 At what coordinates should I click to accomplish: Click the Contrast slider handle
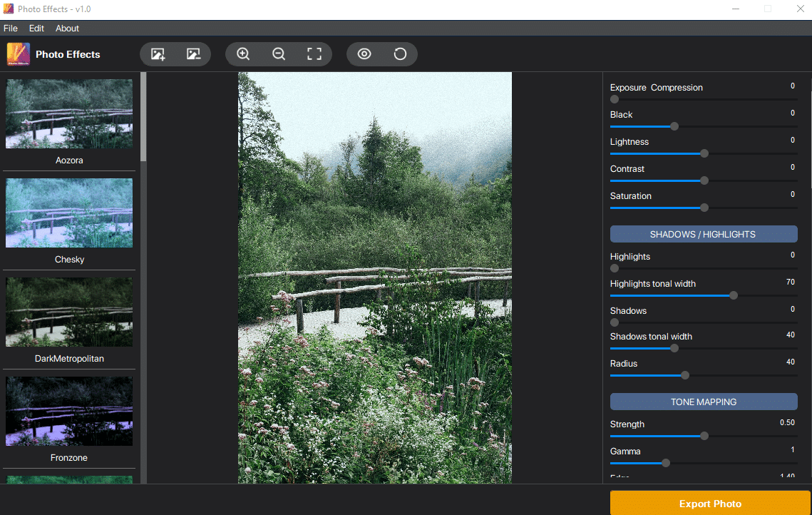coord(704,180)
